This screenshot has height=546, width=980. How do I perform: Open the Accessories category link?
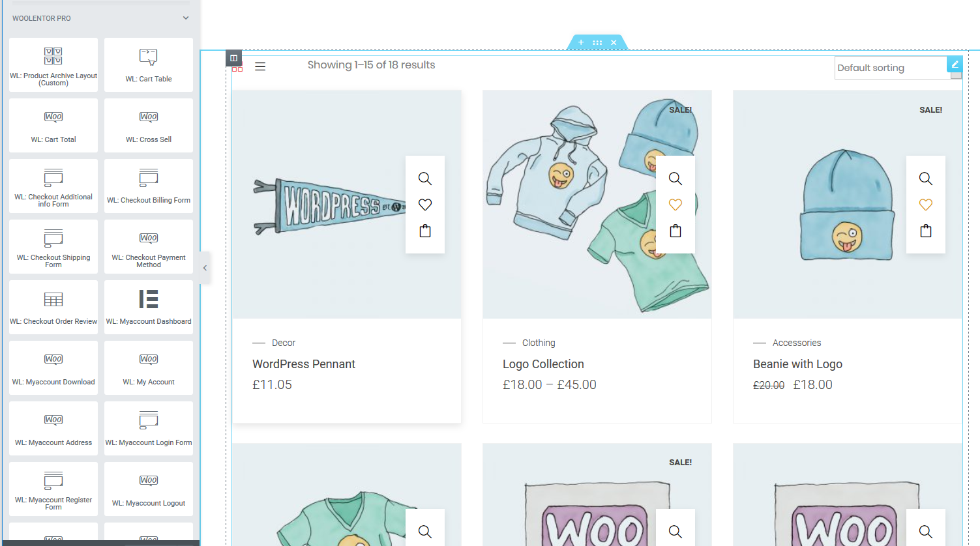tap(797, 343)
